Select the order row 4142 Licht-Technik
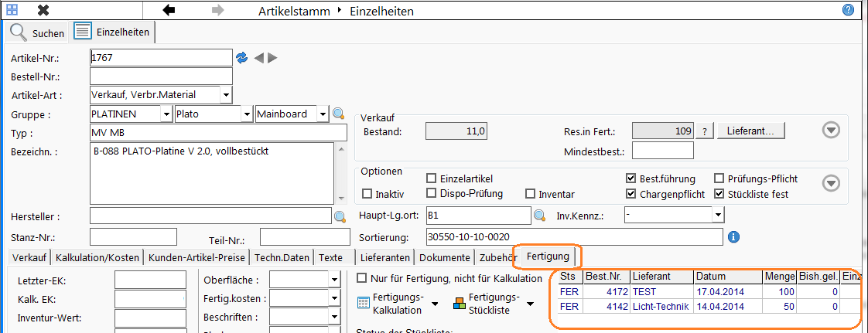 pyautogui.click(x=709, y=306)
